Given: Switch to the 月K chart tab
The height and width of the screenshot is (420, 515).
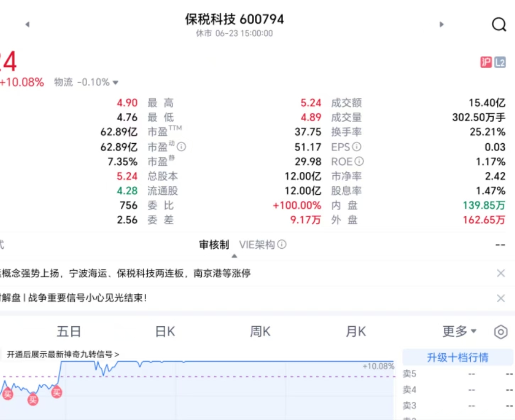Looking at the screenshot, I should pos(356,332).
